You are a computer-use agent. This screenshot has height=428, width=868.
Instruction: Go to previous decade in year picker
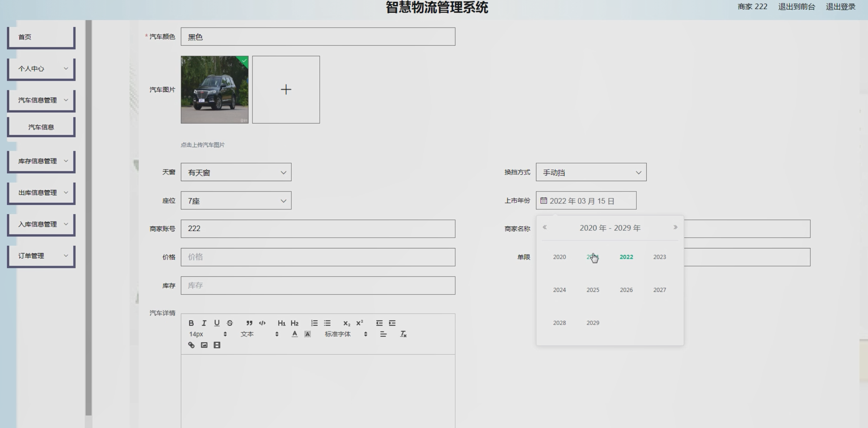[x=544, y=227]
